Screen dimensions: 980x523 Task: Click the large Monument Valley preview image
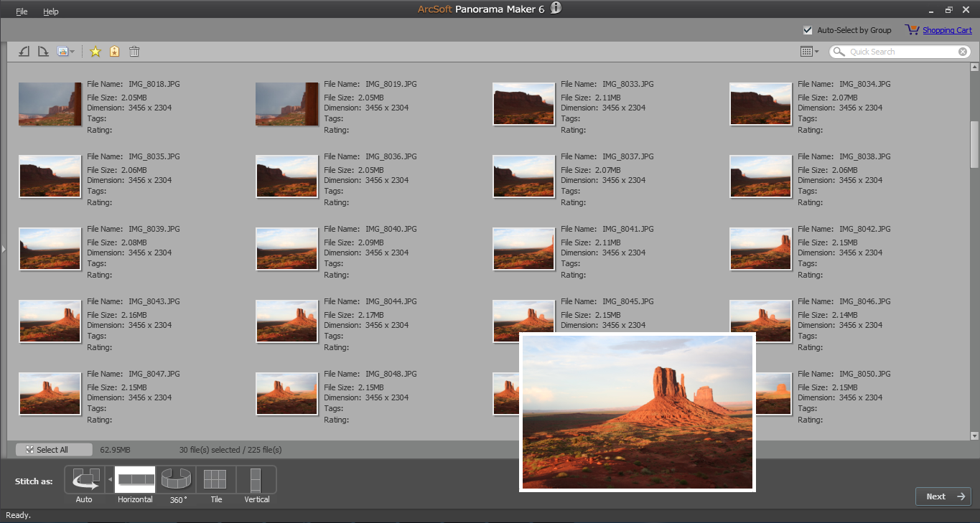pyautogui.click(x=638, y=413)
